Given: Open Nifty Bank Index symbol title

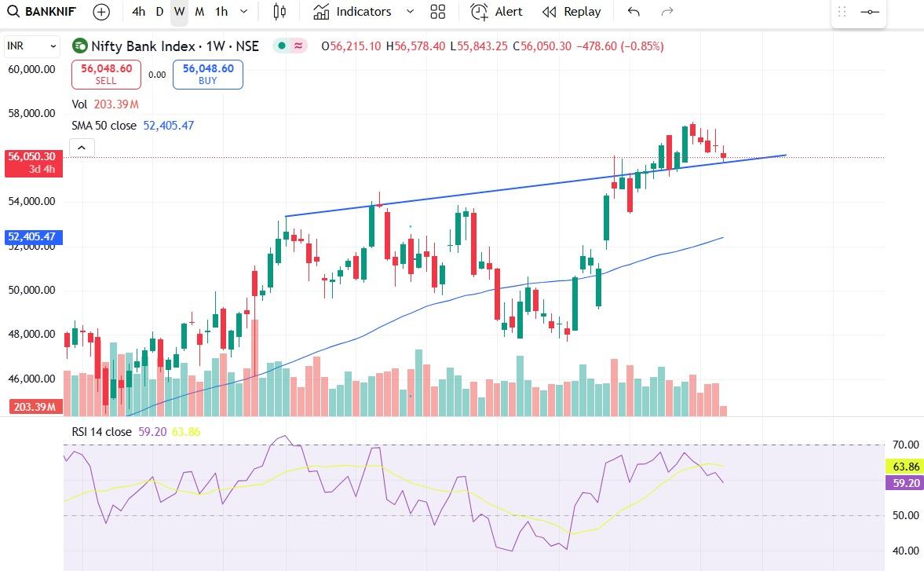Looking at the screenshot, I should [175, 46].
